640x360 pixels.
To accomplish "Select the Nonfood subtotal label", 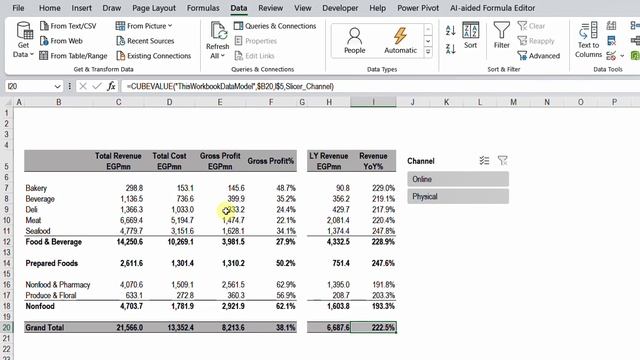I will point(40,306).
